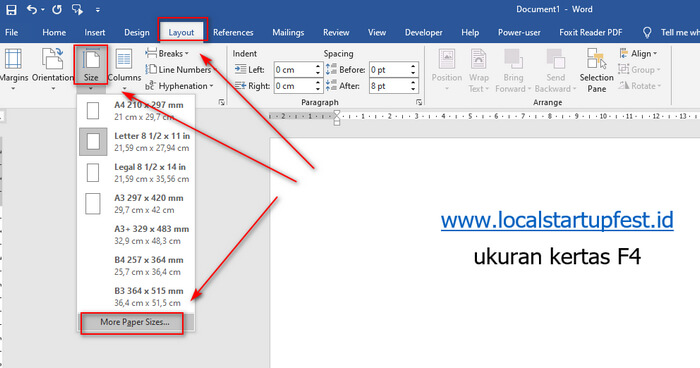
Task: Click the Redo/Repeat icon
Action: [x=57, y=9]
